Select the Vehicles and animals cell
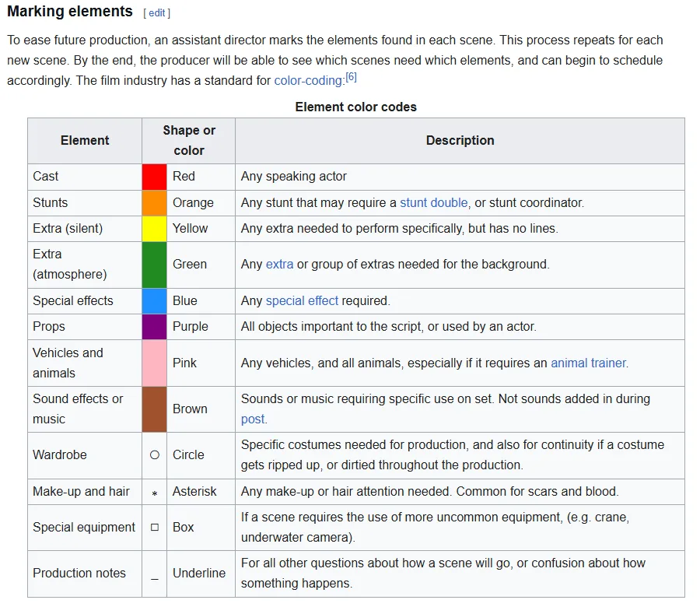The image size is (700, 607). [x=85, y=363]
